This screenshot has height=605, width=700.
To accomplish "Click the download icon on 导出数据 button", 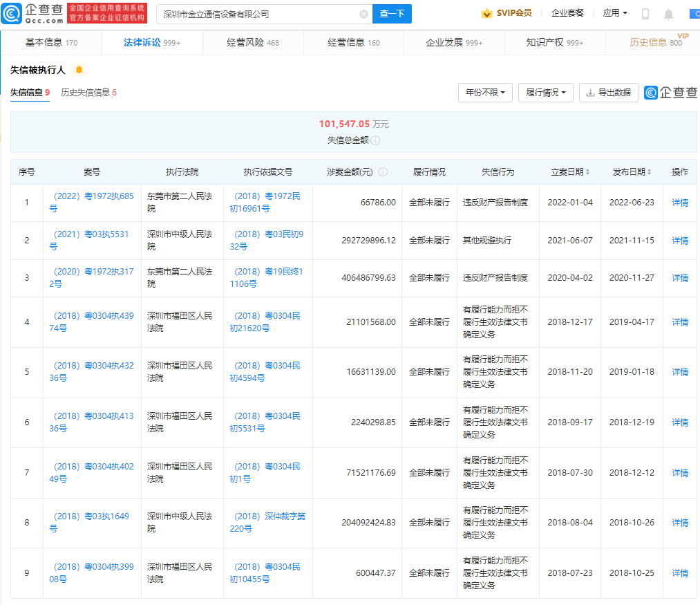I will (591, 92).
